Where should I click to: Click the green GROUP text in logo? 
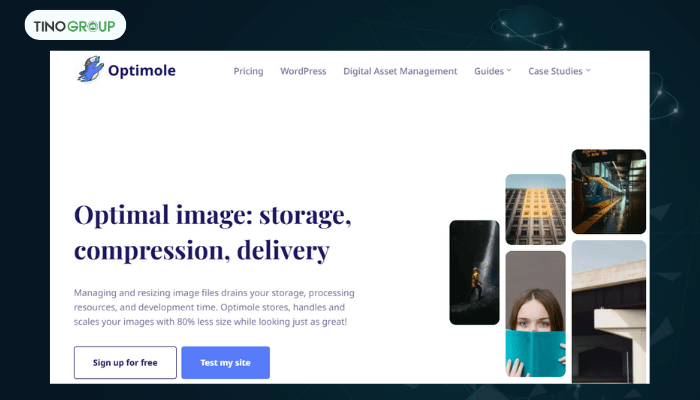coord(92,26)
